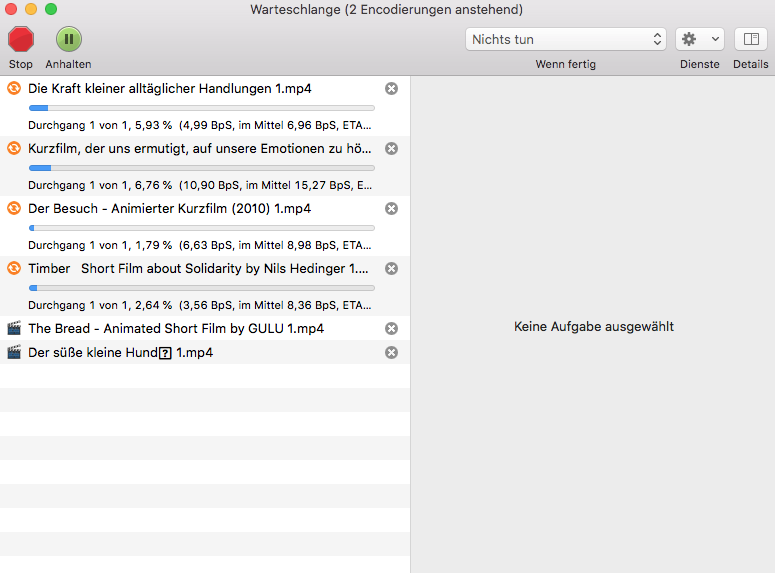Open the 'Nichts tun' when-done dropdown

565,39
